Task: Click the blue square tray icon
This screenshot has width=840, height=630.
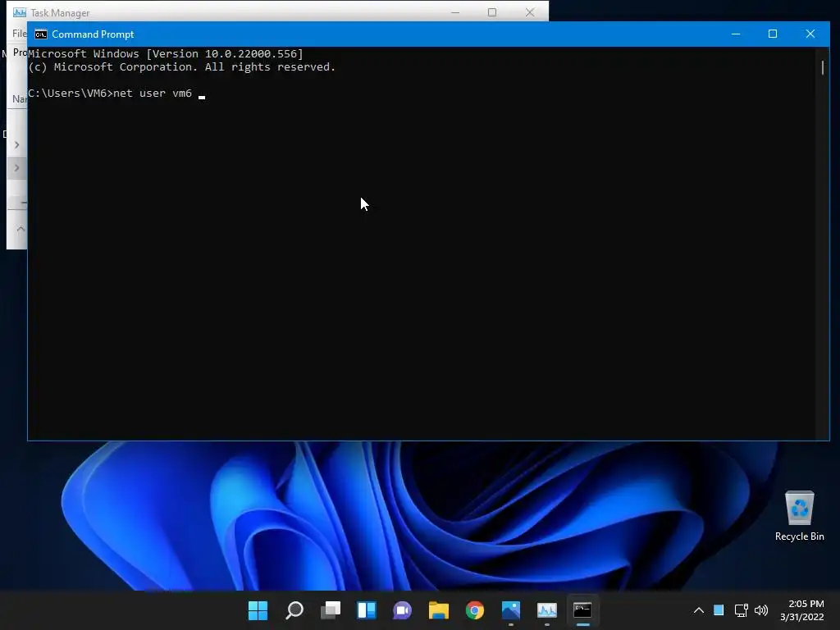Action: pos(719,610)
